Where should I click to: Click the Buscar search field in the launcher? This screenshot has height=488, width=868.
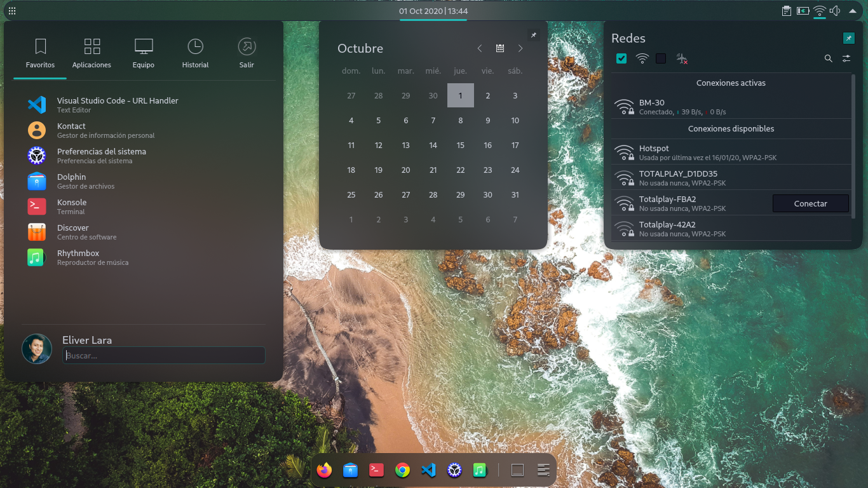click(x=164, y=355)
